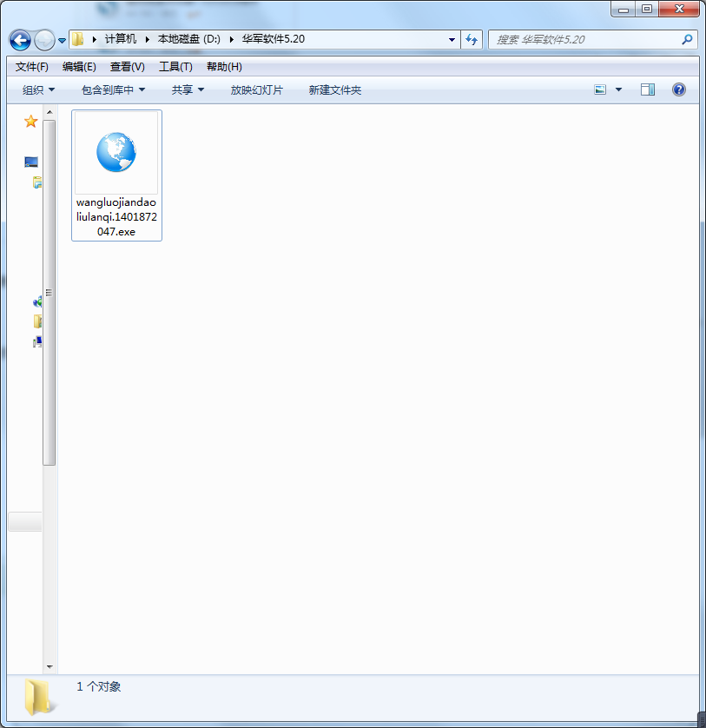The width and height of the screenshot is (706, 728).
Task: Select 本地磁盘 (D:) breadcrumb
Action: 189,39
